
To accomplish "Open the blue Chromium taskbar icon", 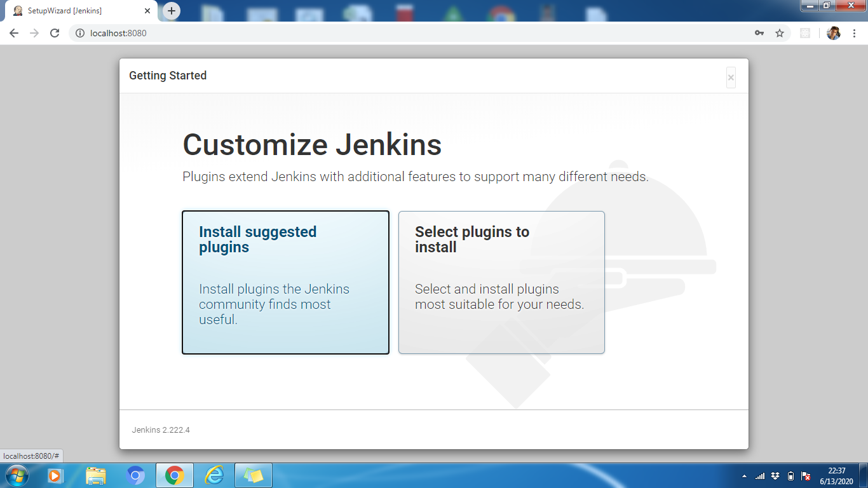I will click(x=135, y=475).
